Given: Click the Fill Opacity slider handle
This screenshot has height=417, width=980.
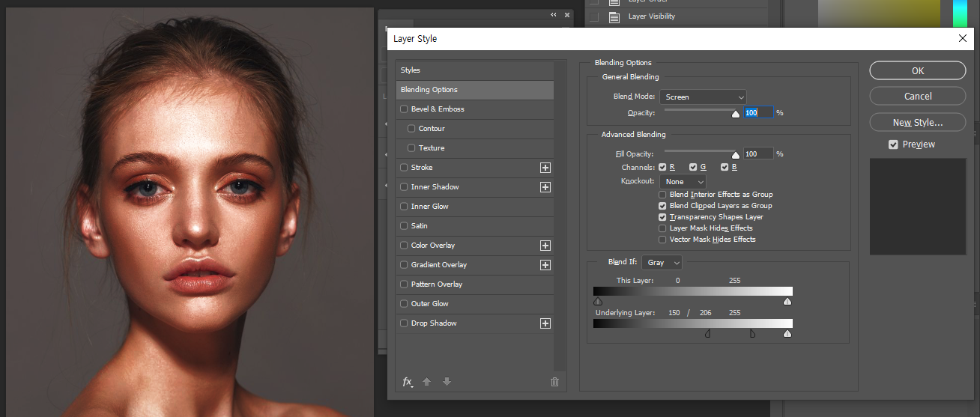Looking at the screenshot, I should coord(736,155).
